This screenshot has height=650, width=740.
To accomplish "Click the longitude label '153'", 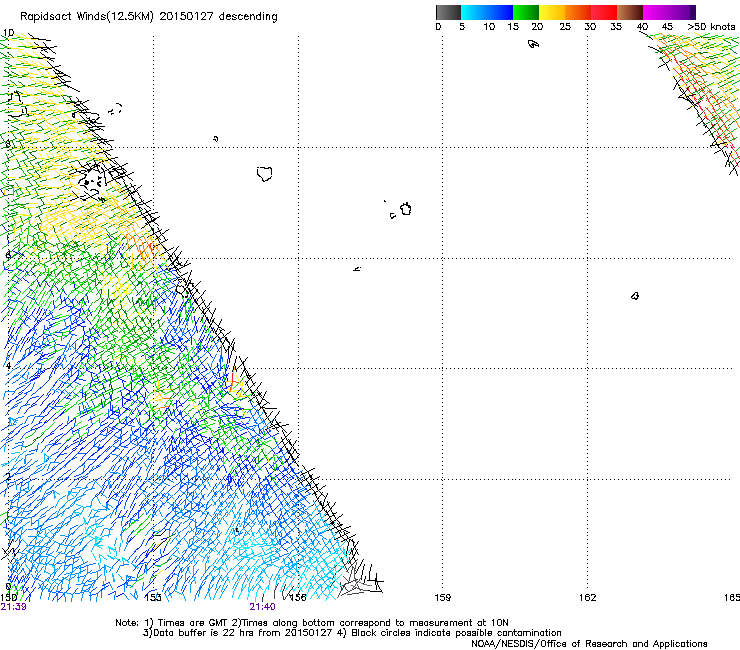I will pos(153,598).
